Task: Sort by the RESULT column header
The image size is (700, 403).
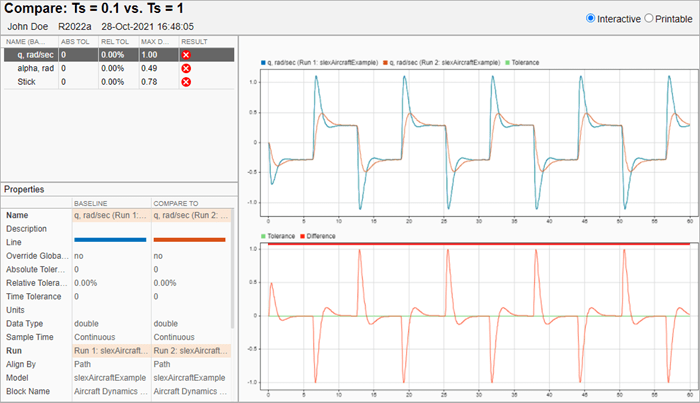Action: (x=192, y=41)
